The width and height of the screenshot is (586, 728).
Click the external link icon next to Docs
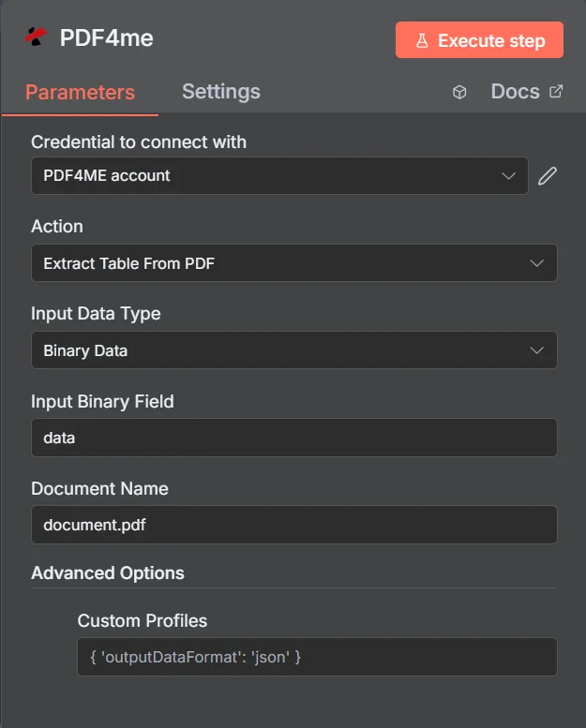[x=556, y=92]
